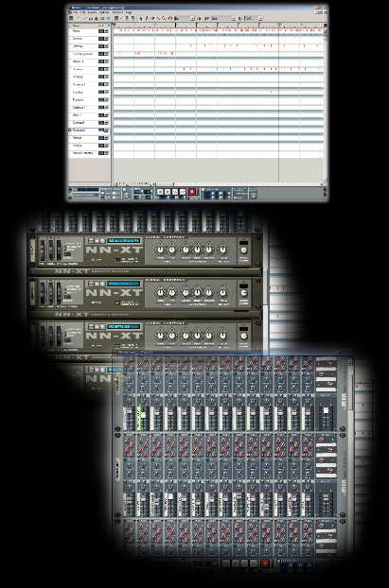Click the red record button below the mixer
This screenshot has width=389, height=588.
point(265,563)
